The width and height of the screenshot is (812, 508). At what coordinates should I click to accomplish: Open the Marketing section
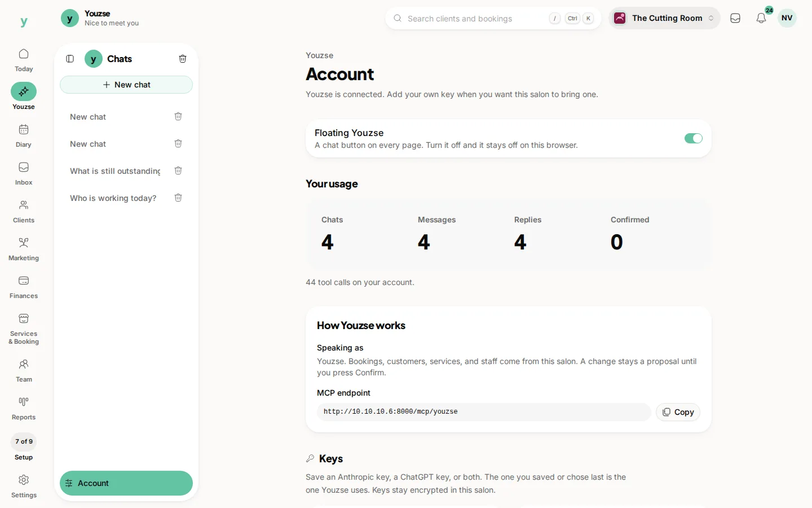(24, 249)
